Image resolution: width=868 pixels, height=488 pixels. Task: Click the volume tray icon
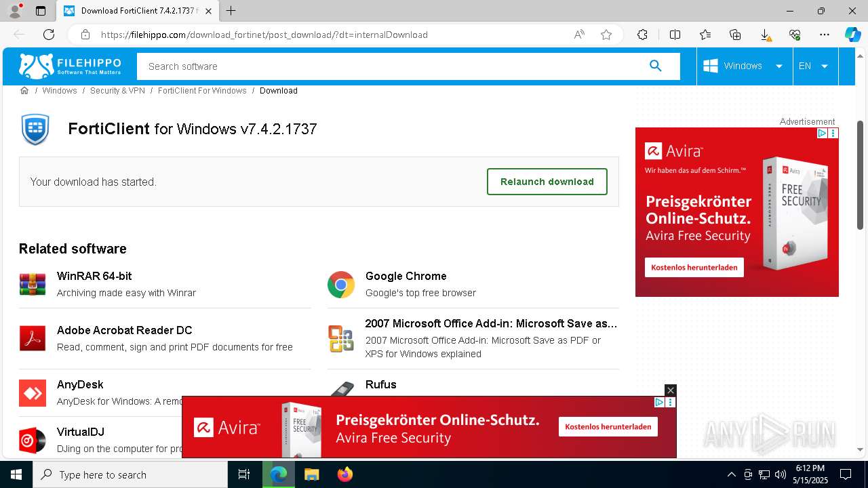click(781, 474)
